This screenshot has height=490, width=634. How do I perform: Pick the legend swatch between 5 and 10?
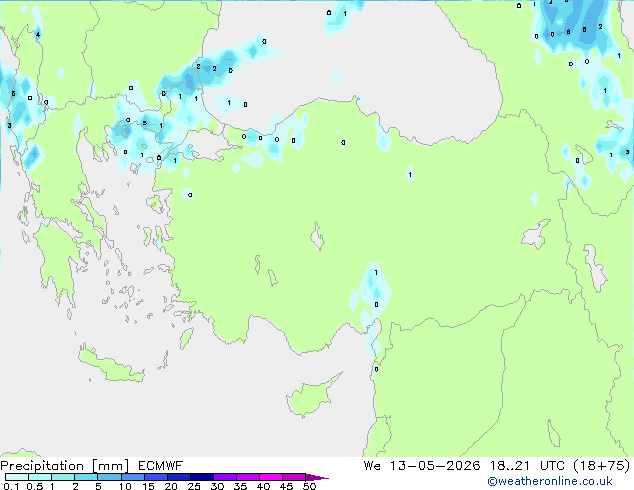[x=109, y=477]
